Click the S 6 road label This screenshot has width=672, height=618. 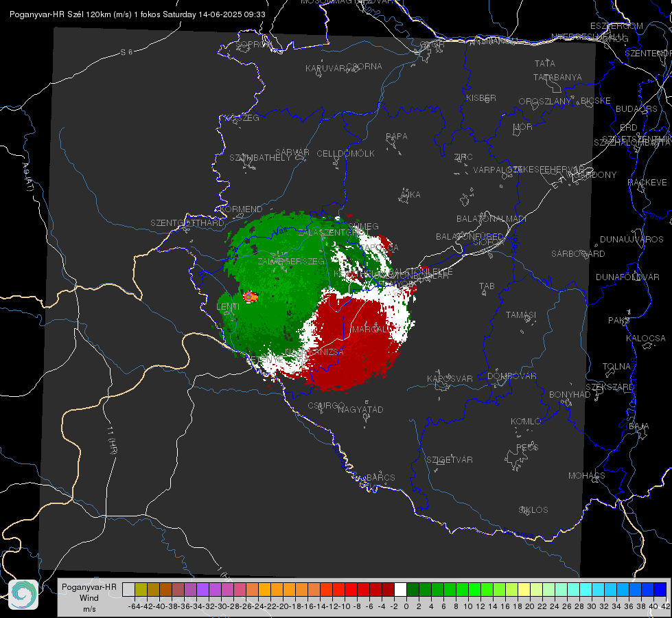[x=126, y=52]
